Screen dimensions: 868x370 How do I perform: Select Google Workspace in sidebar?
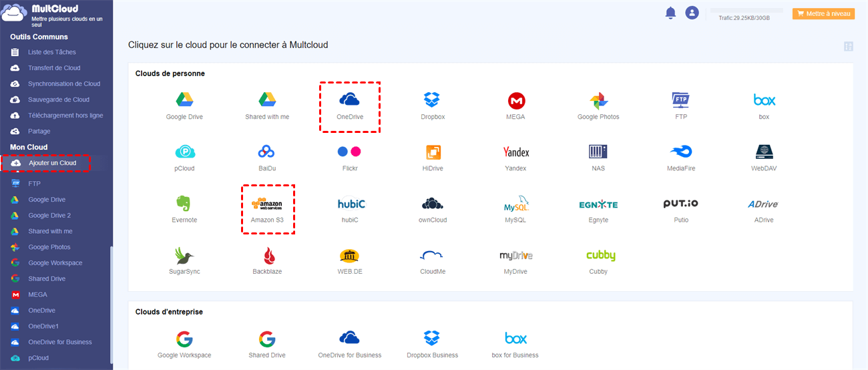tap(56, 263)
